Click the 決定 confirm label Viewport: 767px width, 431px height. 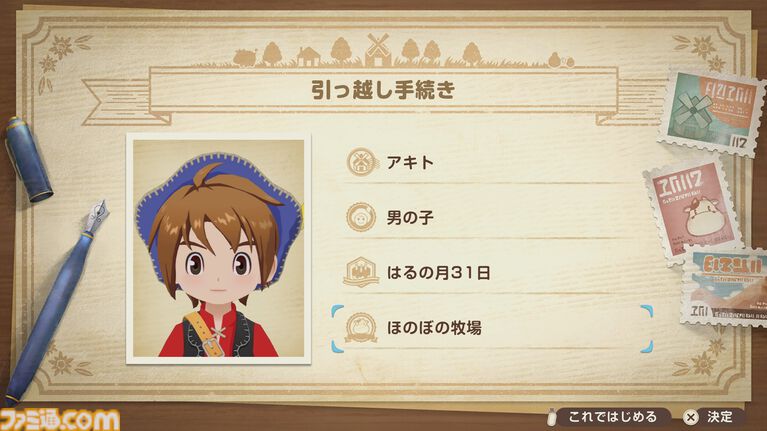pyautogui.click(x=720, y=417)
